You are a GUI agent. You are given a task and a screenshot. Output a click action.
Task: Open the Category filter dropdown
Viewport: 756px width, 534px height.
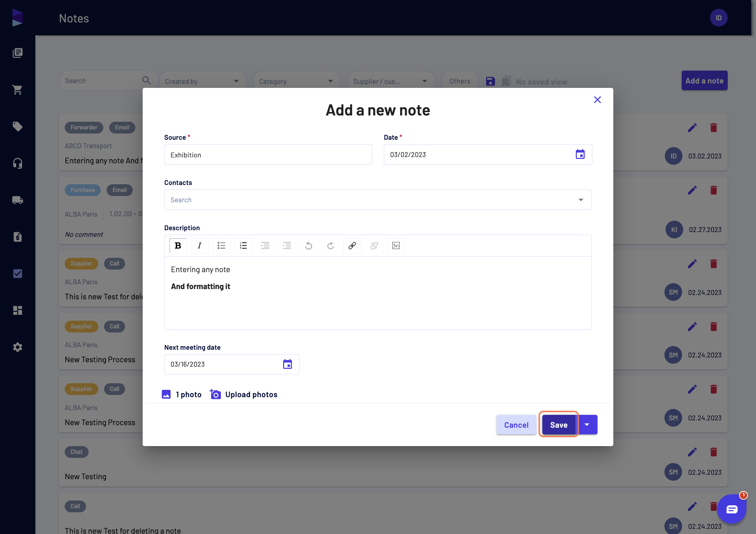297,81
